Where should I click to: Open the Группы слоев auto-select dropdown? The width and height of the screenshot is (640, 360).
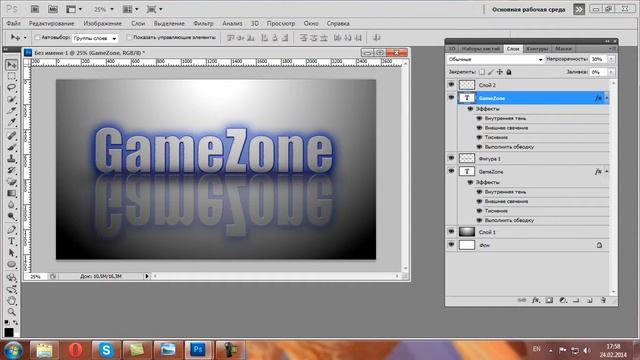[95, 38]
